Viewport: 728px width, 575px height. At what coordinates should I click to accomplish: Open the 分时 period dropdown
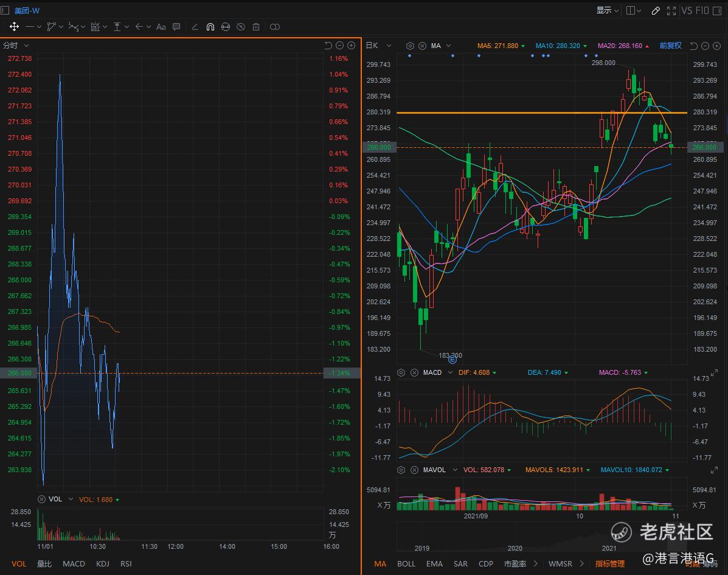(x=16, y=45)
